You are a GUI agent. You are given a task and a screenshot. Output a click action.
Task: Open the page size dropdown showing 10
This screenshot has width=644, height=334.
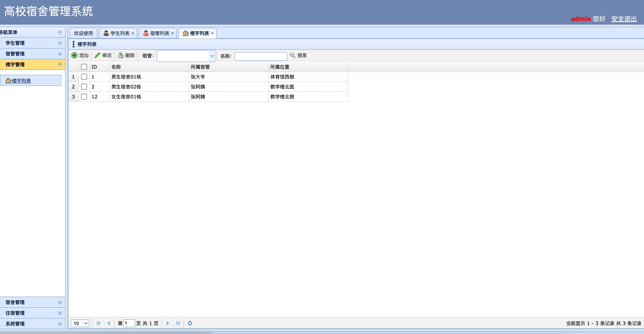[x=80, y=323]
